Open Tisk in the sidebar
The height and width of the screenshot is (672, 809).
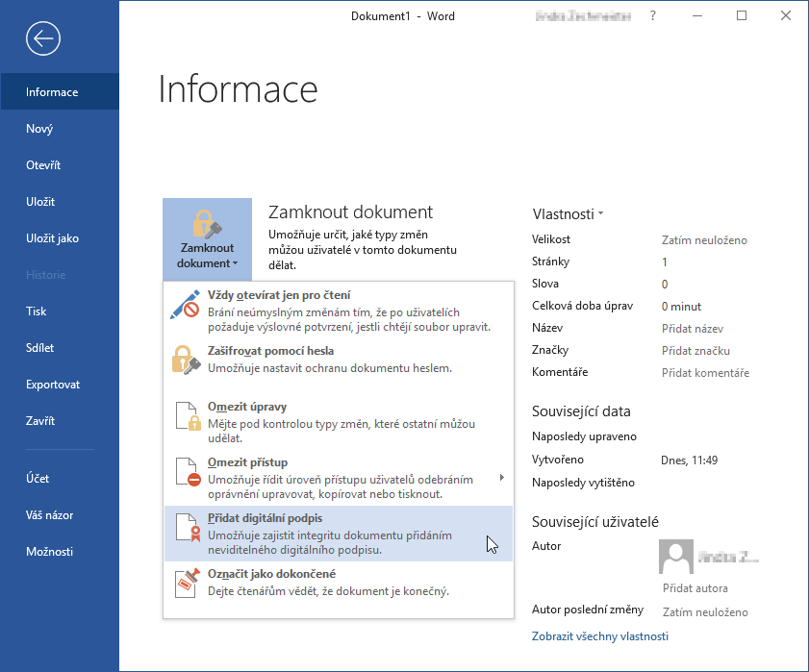click(60, 311)
